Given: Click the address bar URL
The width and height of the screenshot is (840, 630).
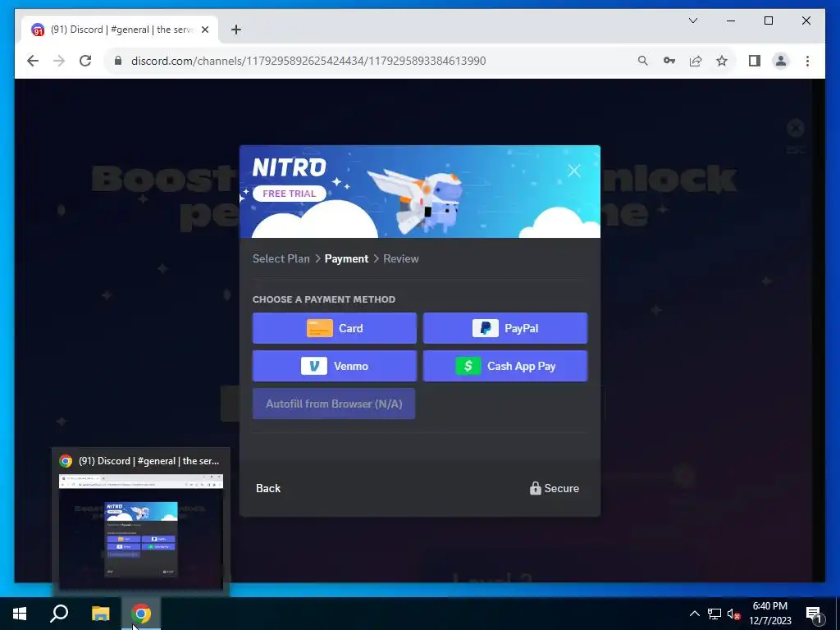Looking at the screenshot, I should [308, 61].
